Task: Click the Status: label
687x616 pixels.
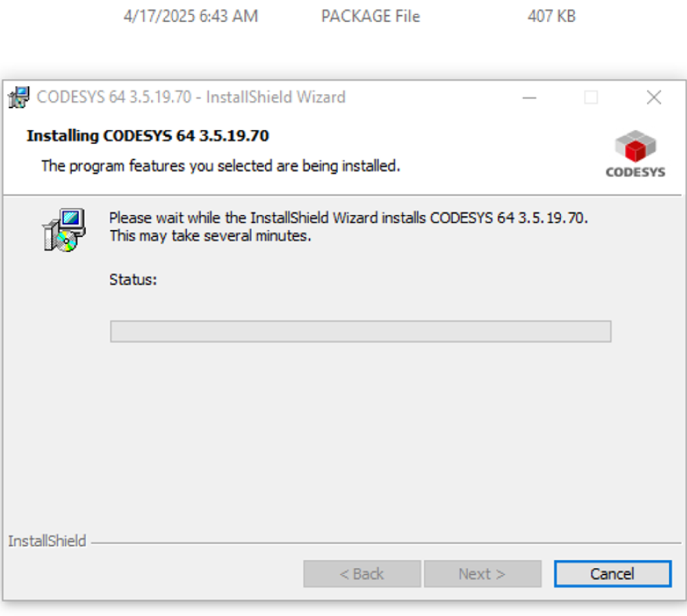Action: point(133,280)
